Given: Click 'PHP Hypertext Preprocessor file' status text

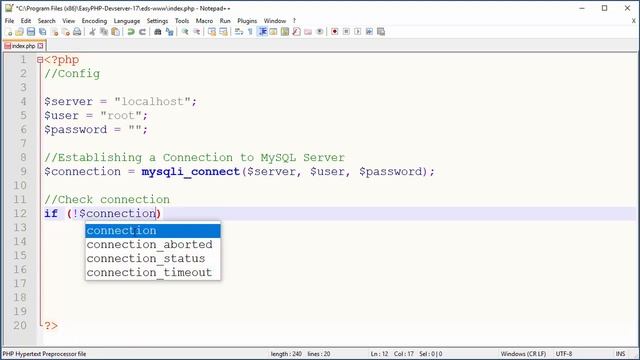Looking at the screenshot, I should click(x=44, y=354).
